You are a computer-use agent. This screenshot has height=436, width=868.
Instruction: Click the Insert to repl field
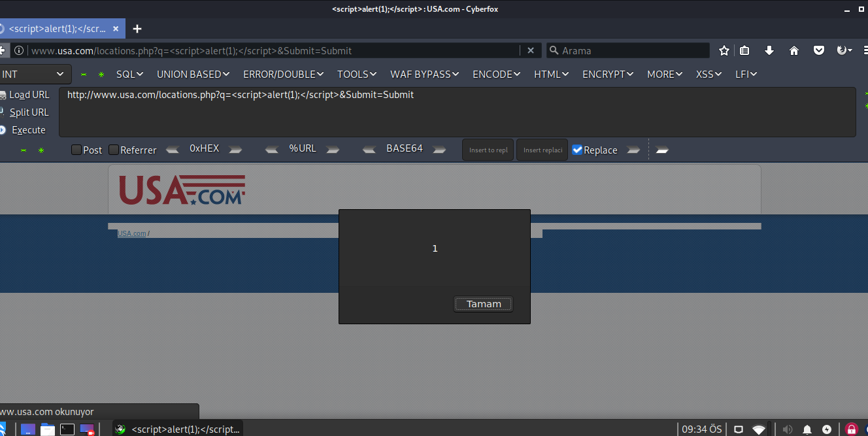click(x=488, y=150)
